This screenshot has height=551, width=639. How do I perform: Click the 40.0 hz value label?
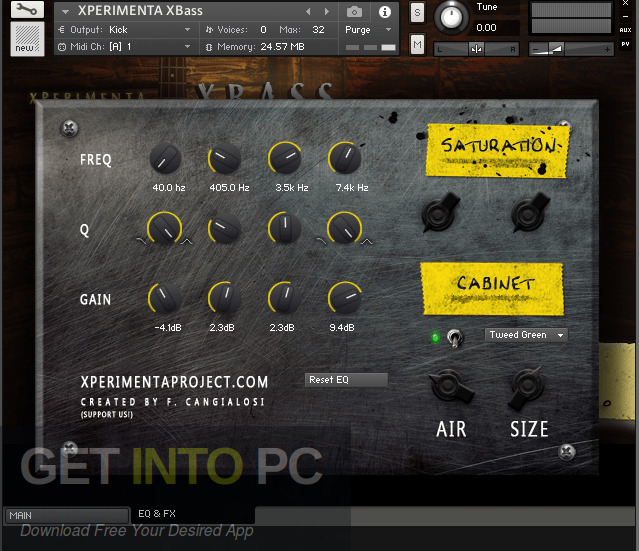169,188
